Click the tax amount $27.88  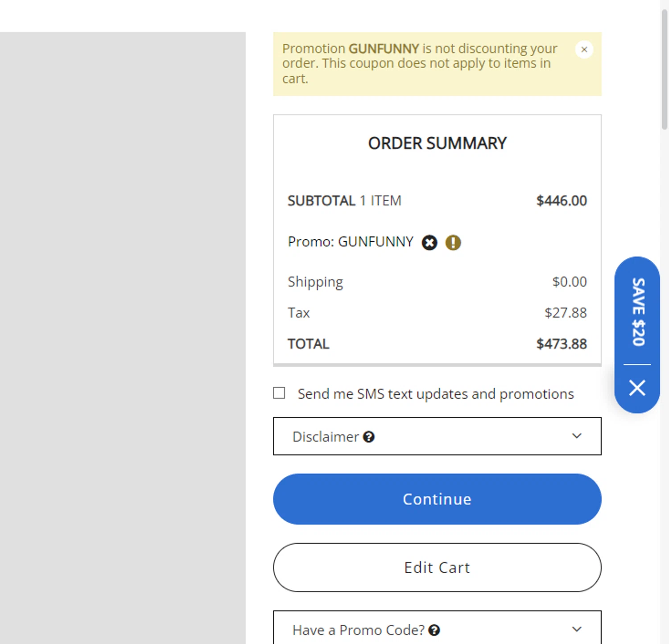click(566, 313)
